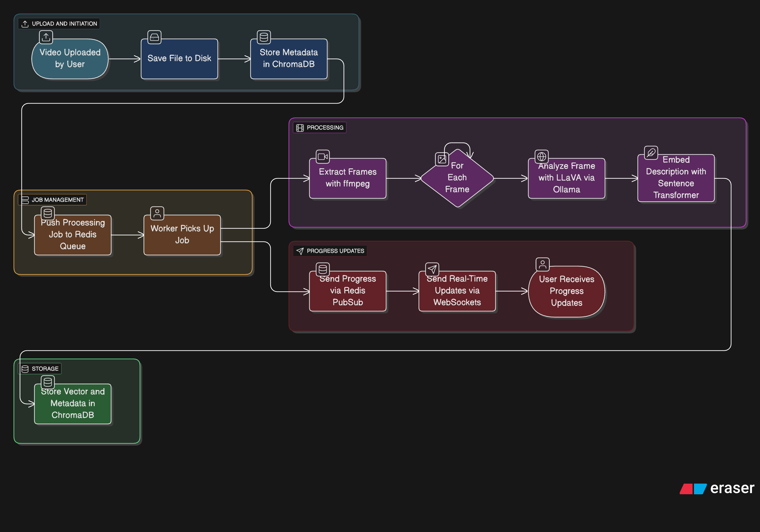Image resolution: width=760 pixels, height=532 pixels.
Task: Select the UPLOAD AND INITIATION group label
Action: (x=59, y=24)
